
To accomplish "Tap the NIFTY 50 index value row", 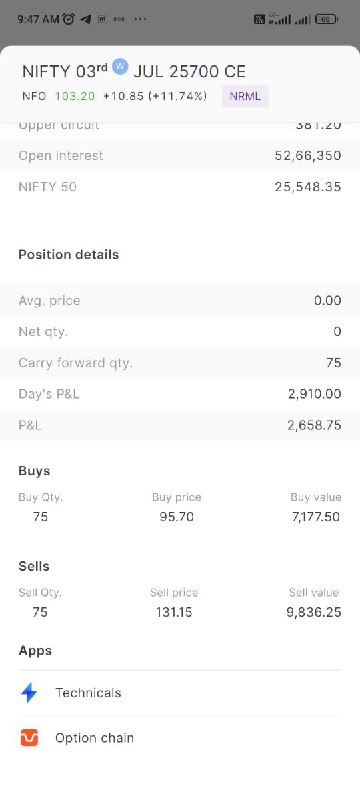I will coord(180,187).
